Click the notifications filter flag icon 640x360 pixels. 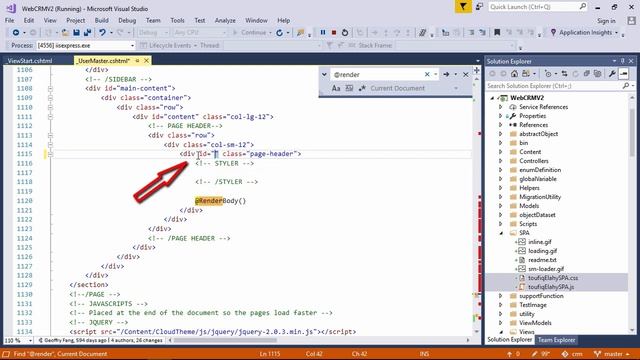pos(463,7)
